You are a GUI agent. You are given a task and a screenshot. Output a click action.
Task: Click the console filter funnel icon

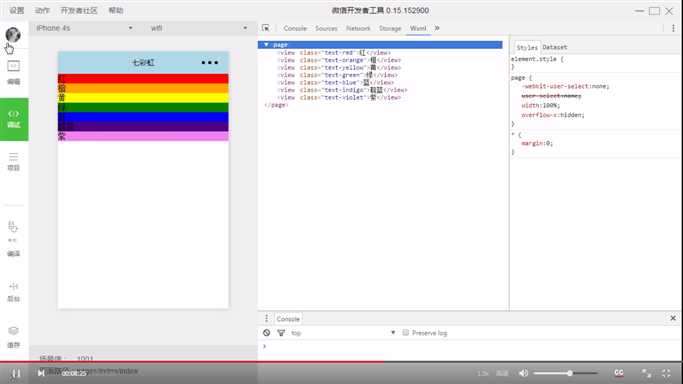click(x=281, y=333)
